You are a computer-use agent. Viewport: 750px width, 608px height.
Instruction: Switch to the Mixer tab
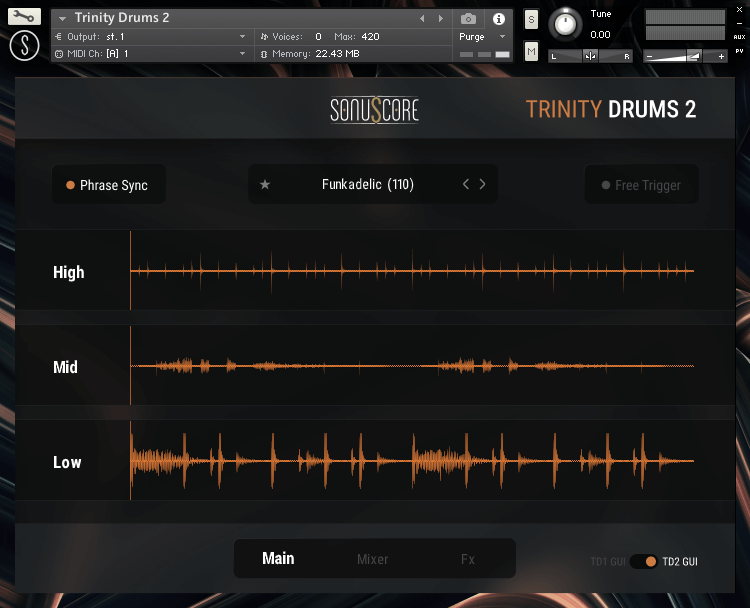tap(372, 559)
